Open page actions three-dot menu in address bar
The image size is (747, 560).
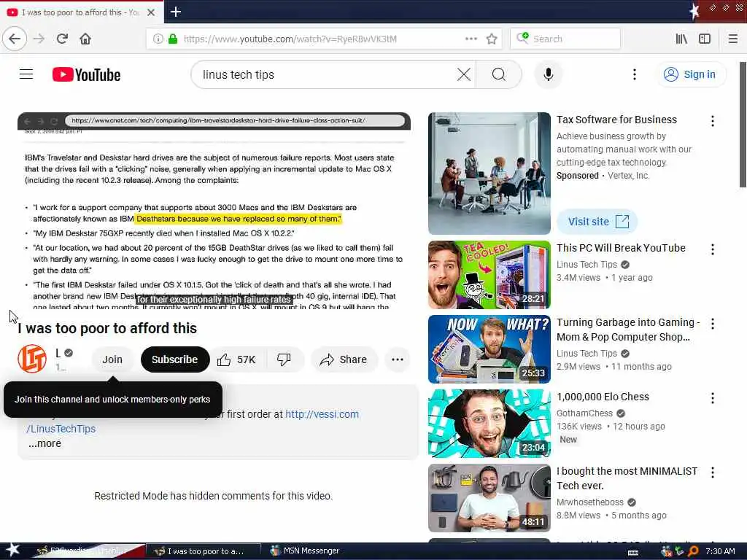point(471,39)
